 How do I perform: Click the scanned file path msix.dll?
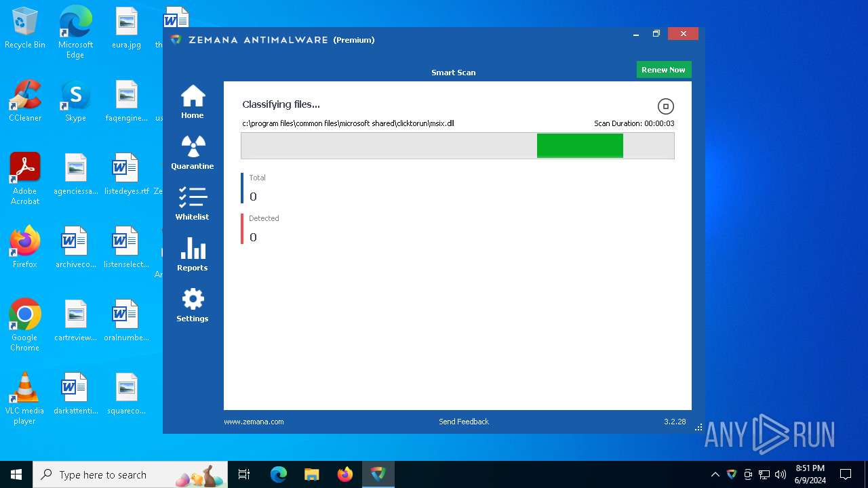[x=348, y=124]
